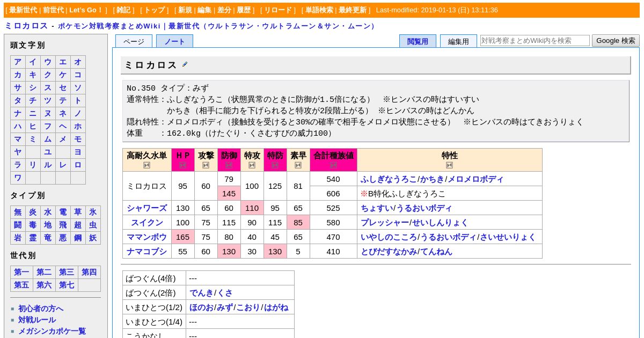
Task: Open でんき type in weakness table
Action: [x=201, y=293]
